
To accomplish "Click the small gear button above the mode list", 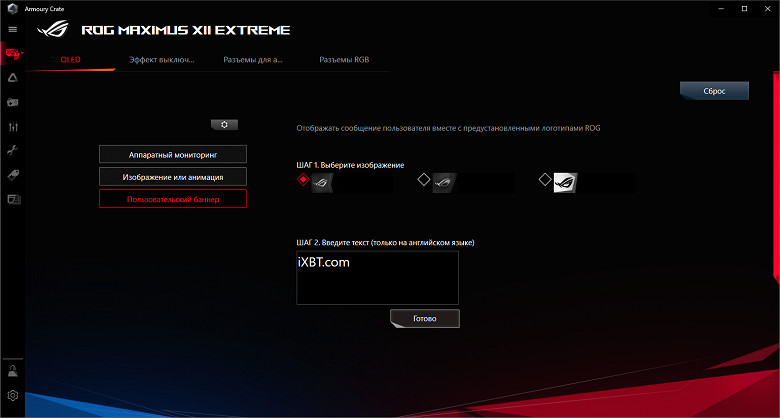I will click(224, 125).
